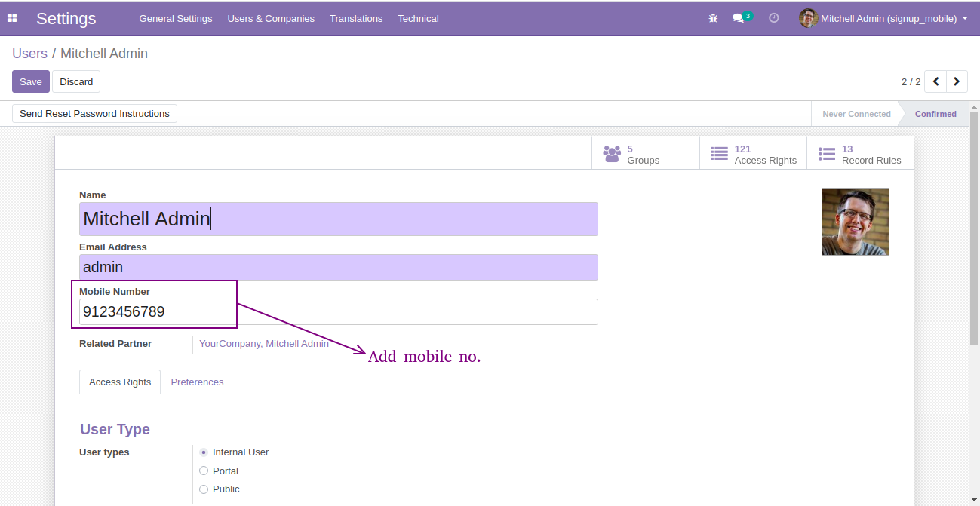
Task: Click the Related Partner label
Action: click(x=115, y=343)
